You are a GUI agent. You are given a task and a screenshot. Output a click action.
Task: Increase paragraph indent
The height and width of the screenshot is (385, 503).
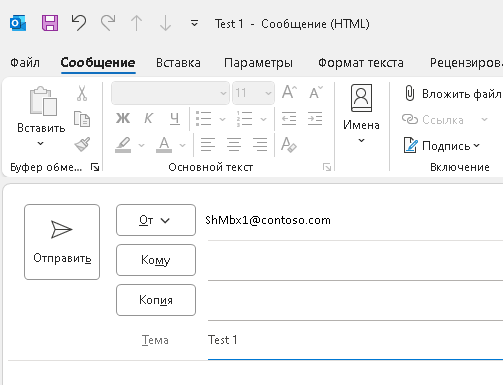click(x=315, y=118)
